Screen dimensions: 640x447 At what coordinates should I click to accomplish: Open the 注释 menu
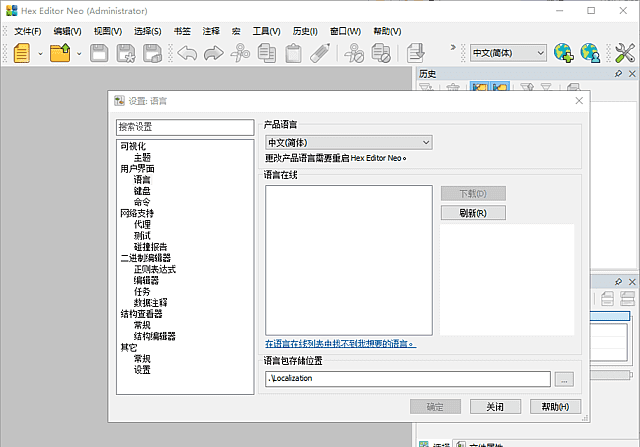[x=211, y=31]
